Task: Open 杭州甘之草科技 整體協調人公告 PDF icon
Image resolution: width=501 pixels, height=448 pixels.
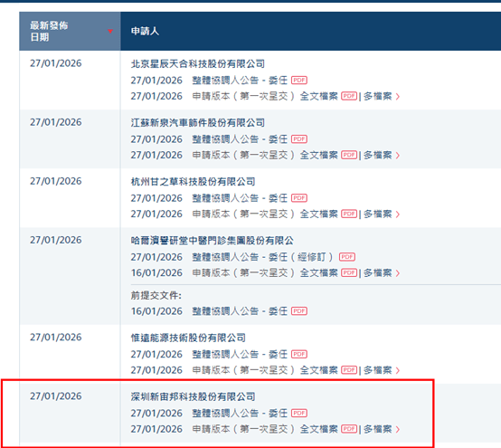Action: 299,198
